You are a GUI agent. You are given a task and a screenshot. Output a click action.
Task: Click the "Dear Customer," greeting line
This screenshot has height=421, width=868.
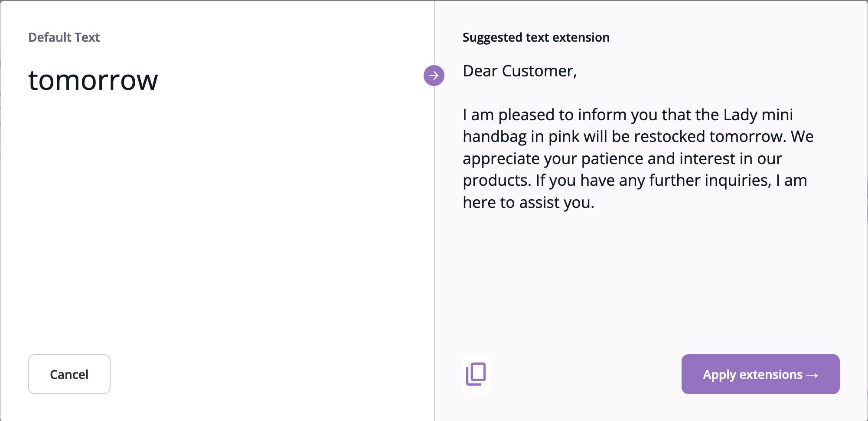tap(519, 71)
